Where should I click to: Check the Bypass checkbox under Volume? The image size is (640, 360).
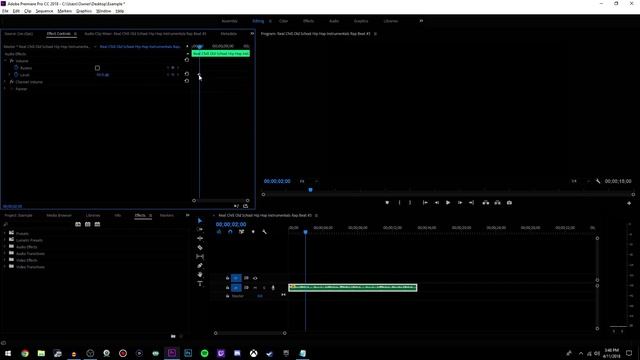[x=97, y=68]
